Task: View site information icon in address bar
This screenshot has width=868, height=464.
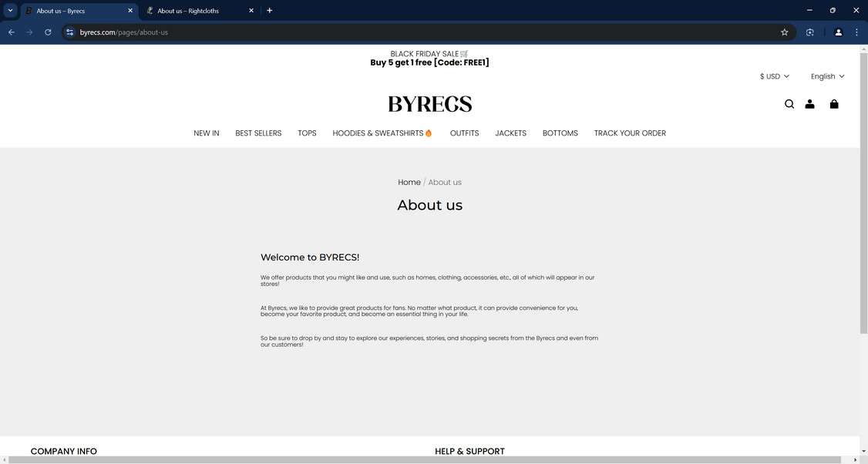Action: click(69, 32)
